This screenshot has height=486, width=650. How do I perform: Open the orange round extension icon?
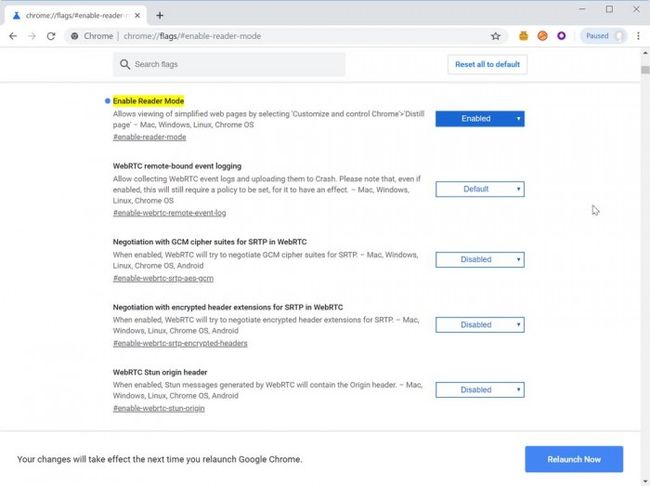tap(542, 36)
